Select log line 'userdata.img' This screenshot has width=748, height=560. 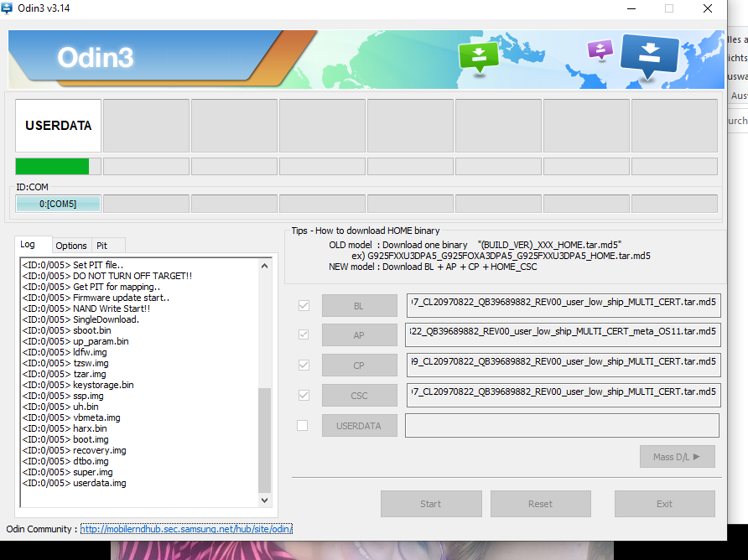pyautogui.click(x=74, y=483)
